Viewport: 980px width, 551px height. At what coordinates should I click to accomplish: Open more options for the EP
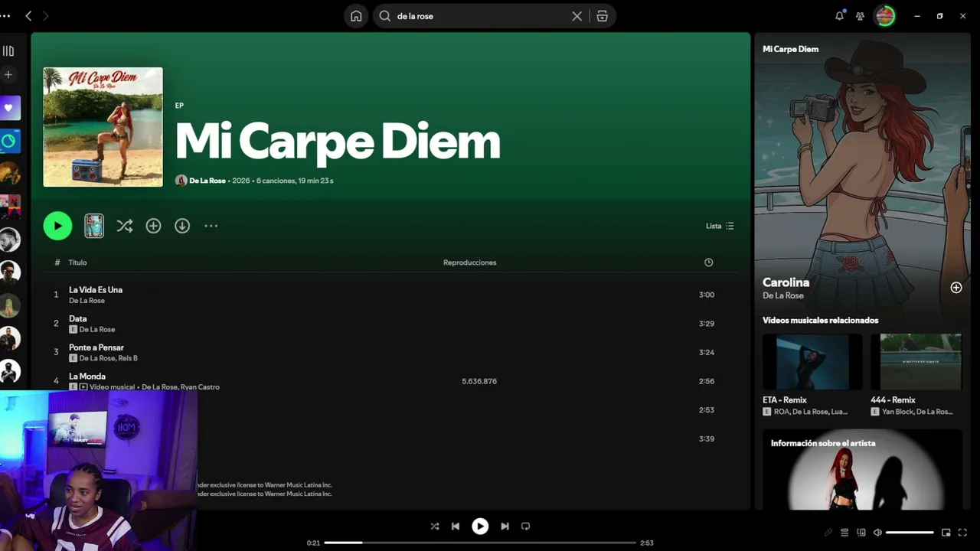(x=211, y=226)
